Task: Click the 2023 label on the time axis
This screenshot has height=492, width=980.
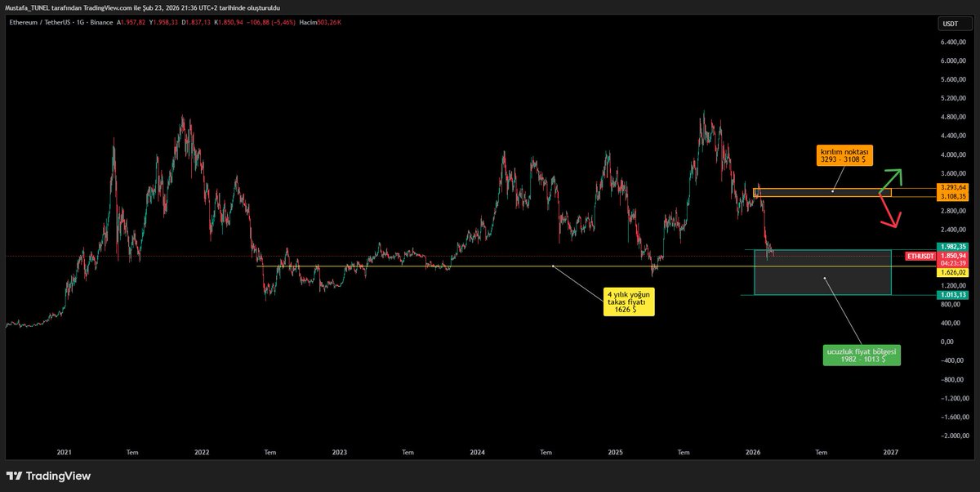Action: tap(340, 451)
